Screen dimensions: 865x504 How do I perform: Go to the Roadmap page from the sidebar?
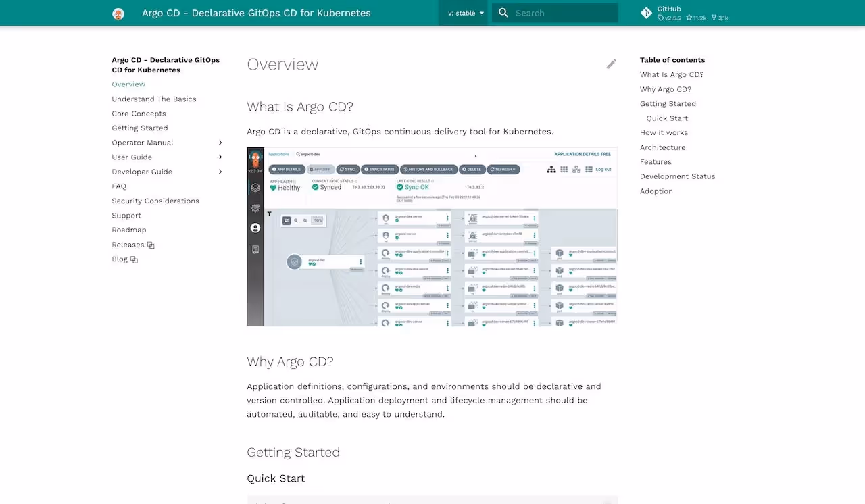click(129, 230)
